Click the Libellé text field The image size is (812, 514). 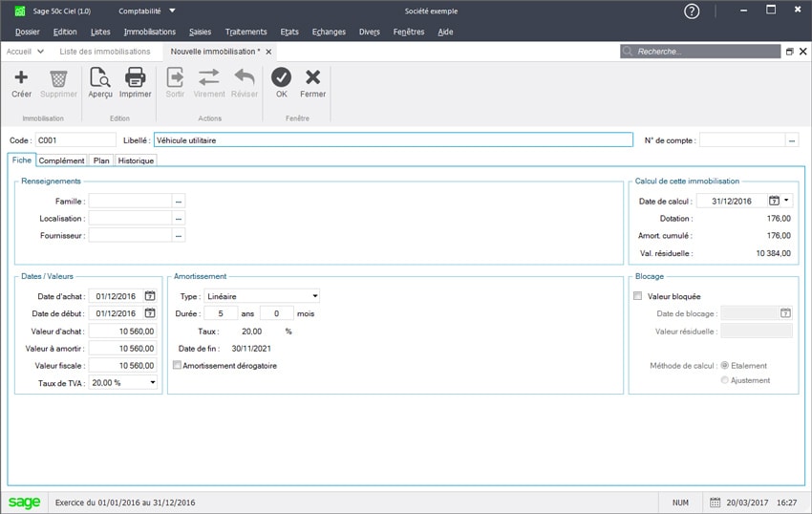point(393,140)
